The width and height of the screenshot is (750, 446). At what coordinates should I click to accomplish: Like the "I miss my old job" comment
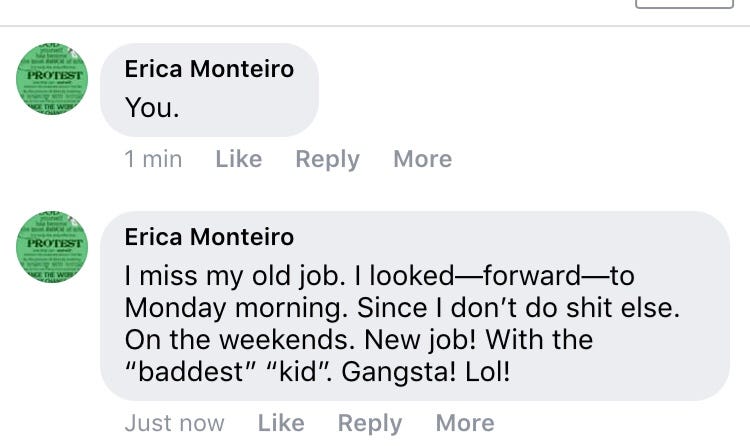(280, 423)
